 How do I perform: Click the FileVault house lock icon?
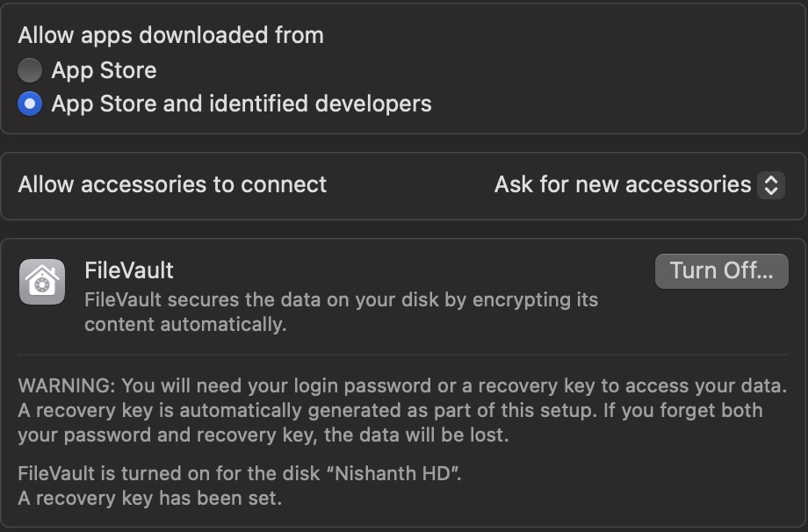tap(41, 282)
